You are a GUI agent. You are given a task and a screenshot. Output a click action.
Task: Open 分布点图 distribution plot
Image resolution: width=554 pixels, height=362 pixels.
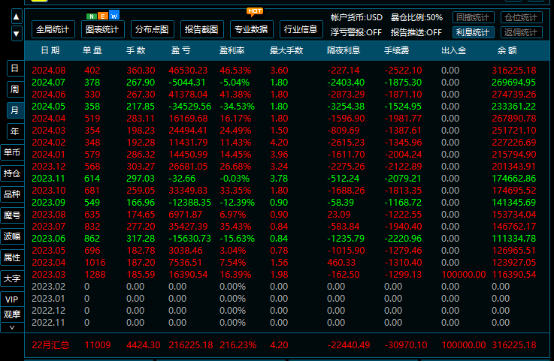pyautogui.click(x=152, y=29)
